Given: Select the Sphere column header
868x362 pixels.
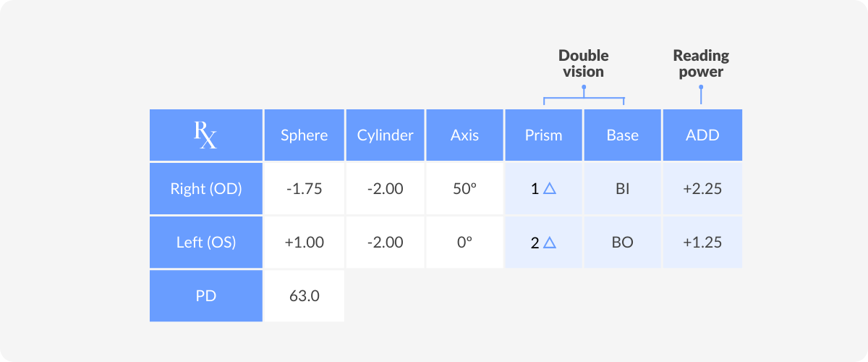Looking at the screenshot, I should (305, 135).
